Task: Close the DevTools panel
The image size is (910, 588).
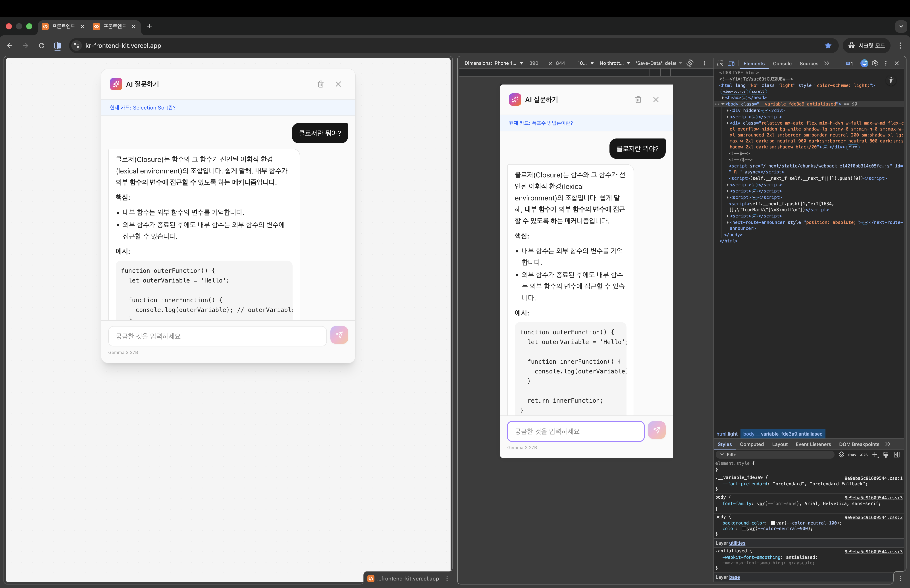Action: (897, 63)
